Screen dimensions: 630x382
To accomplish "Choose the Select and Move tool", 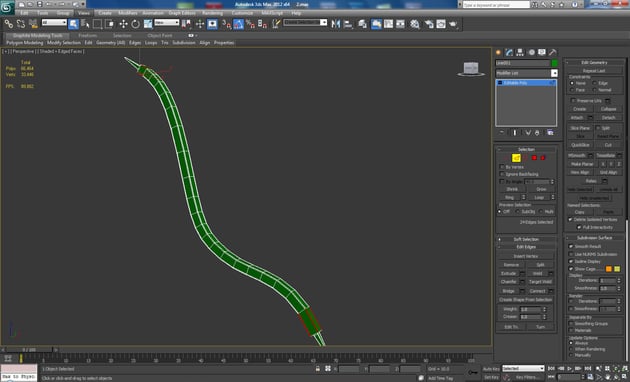I will point(123,24).
